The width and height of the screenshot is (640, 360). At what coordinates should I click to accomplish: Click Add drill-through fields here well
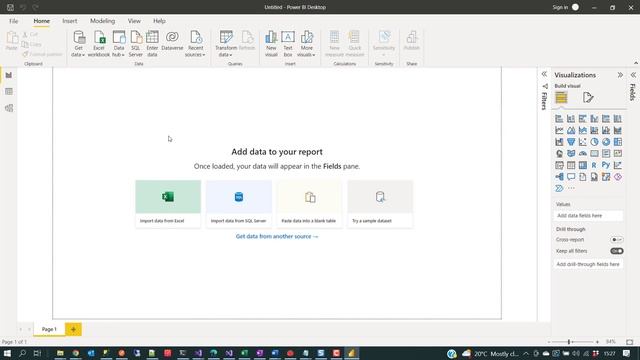[x=589, y=264]
